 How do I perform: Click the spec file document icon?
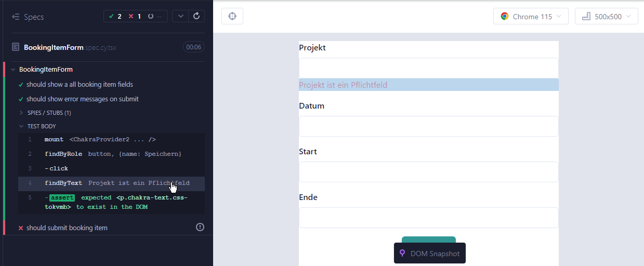tap(16, 47)
